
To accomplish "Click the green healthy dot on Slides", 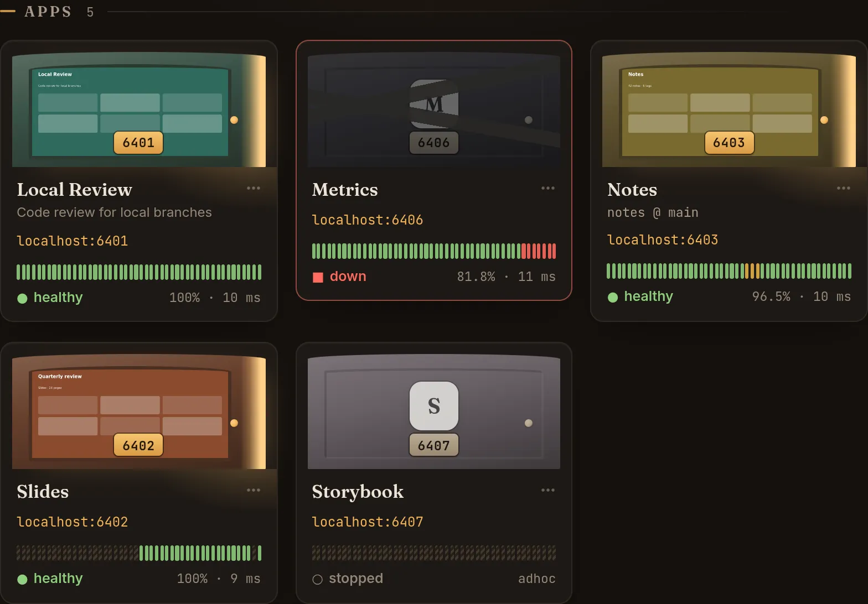I will click(x=22, y=579).
